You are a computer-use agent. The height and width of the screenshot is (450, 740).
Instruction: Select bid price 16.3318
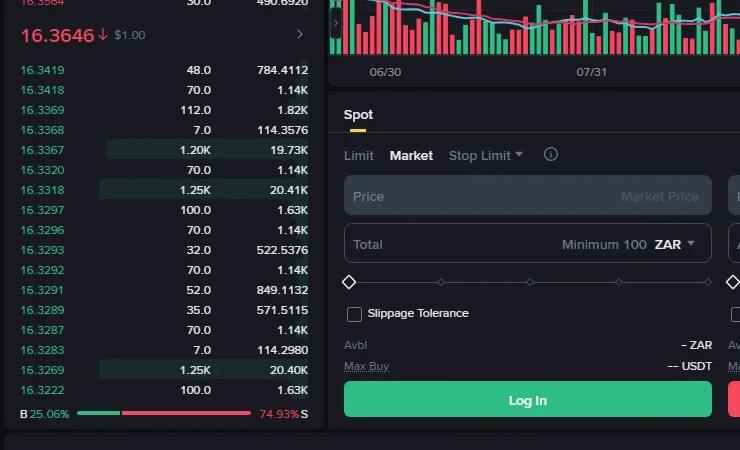pyautogui.click(x=42, y=190)
